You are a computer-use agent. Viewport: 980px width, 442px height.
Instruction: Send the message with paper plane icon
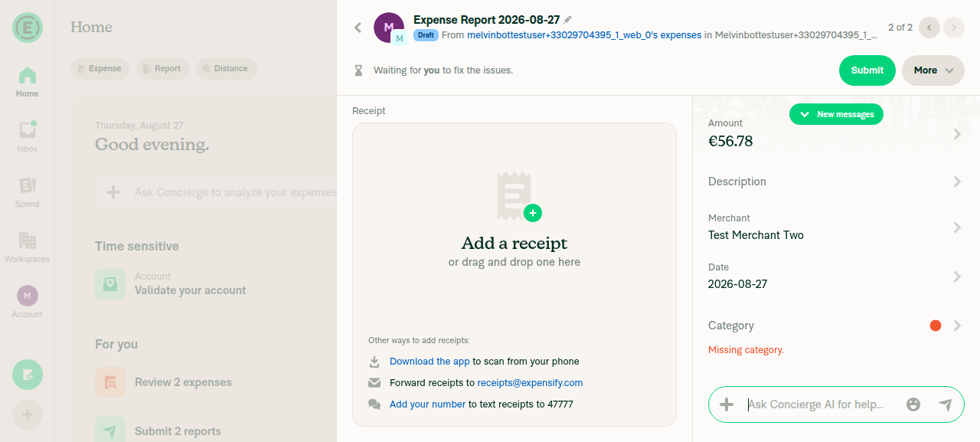click(x=946, y=404)
